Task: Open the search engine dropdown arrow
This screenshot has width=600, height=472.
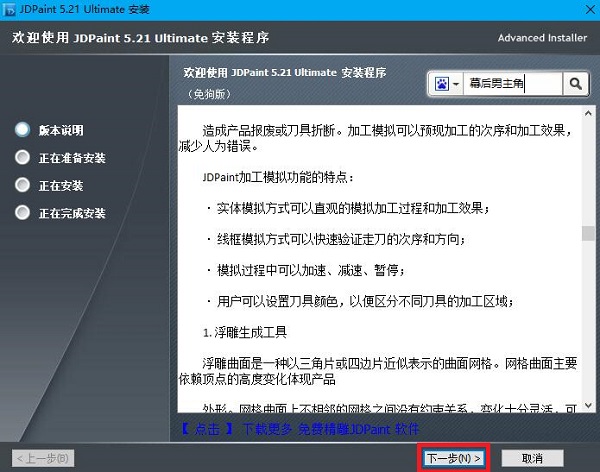Action: coord(456,83)
